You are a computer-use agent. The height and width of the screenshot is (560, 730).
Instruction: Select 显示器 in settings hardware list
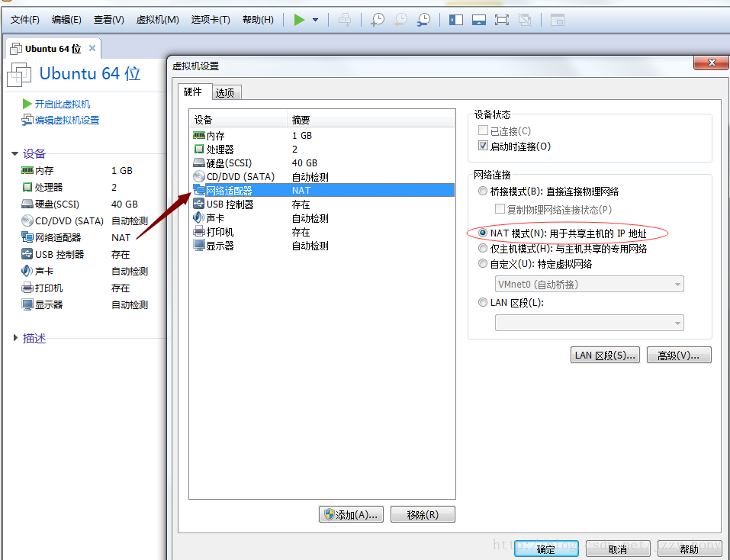[322, 246]
